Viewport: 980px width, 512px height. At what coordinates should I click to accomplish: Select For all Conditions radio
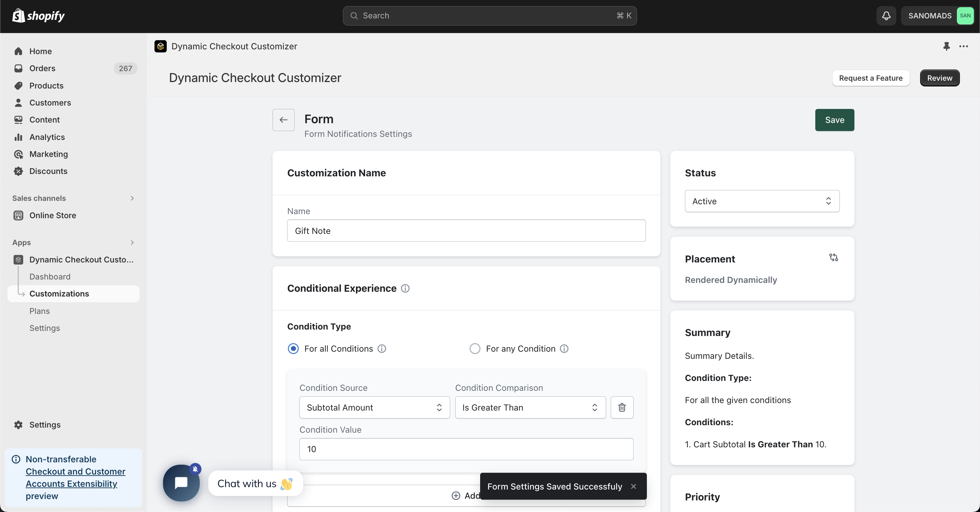click(293, 349)
